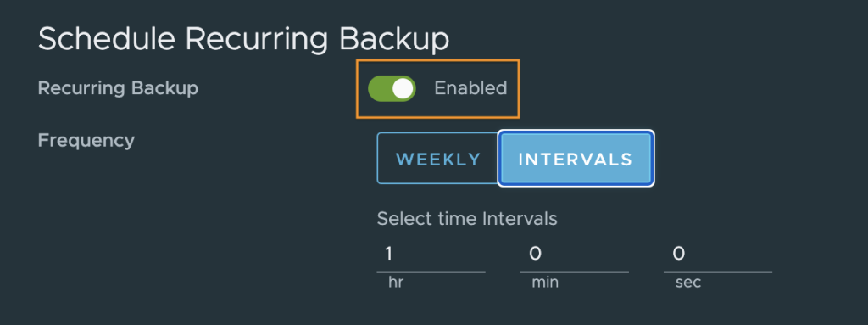Viewport: 868px width, 325px height.
Task: Click the Recurring Backup row label
Action: pyautogui.click(x=118, y=88)
